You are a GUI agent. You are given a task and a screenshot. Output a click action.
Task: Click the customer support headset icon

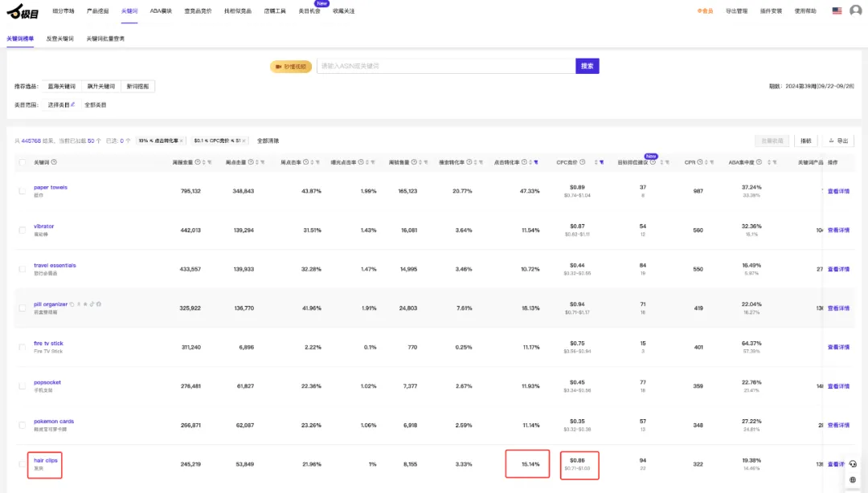coord(853,464)
